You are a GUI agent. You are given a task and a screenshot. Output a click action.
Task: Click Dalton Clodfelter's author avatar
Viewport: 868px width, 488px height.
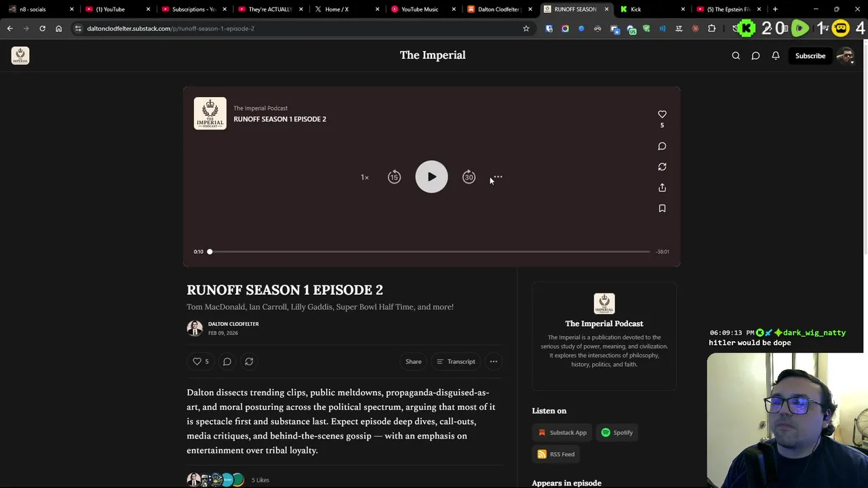coord(195,328)
